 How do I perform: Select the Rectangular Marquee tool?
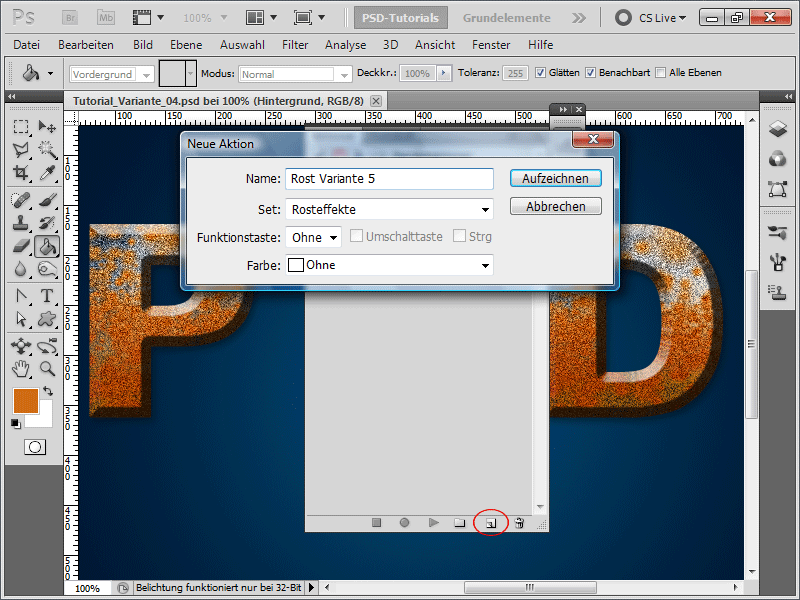(21, 126)
